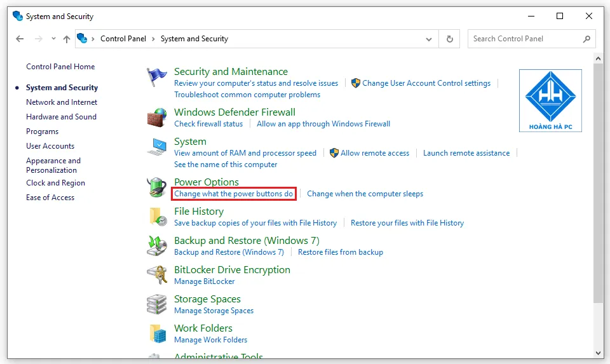Open Allow an app through Windows Firewall

323,124
